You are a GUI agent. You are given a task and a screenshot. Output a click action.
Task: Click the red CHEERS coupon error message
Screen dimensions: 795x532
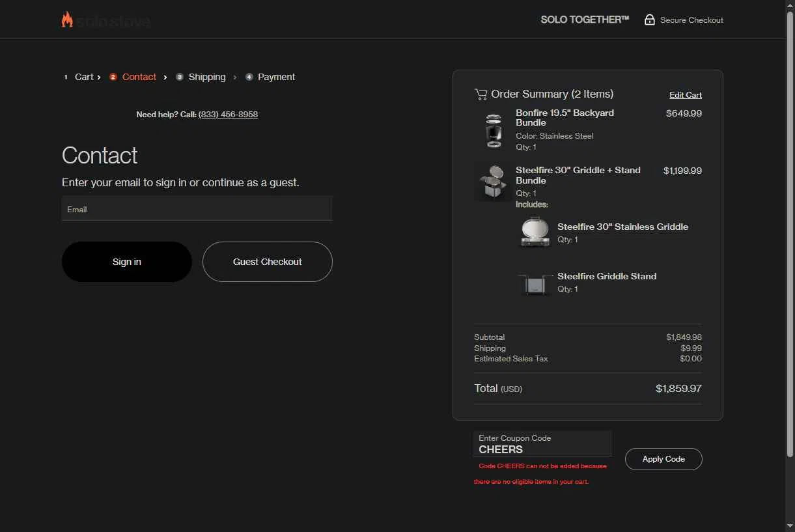pos(540,474)
